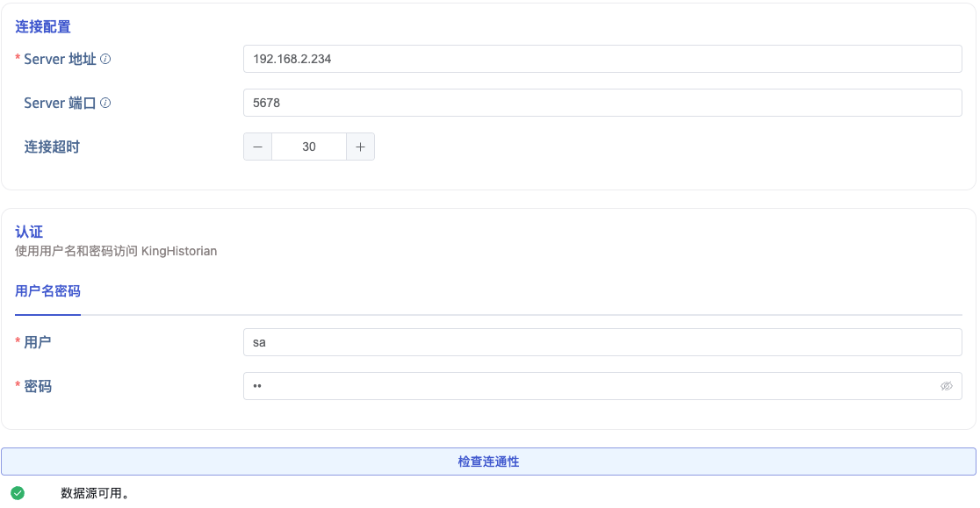980x508 pixels.
Task: Click the Server 地址 field label
Action: tap(60, 59)
